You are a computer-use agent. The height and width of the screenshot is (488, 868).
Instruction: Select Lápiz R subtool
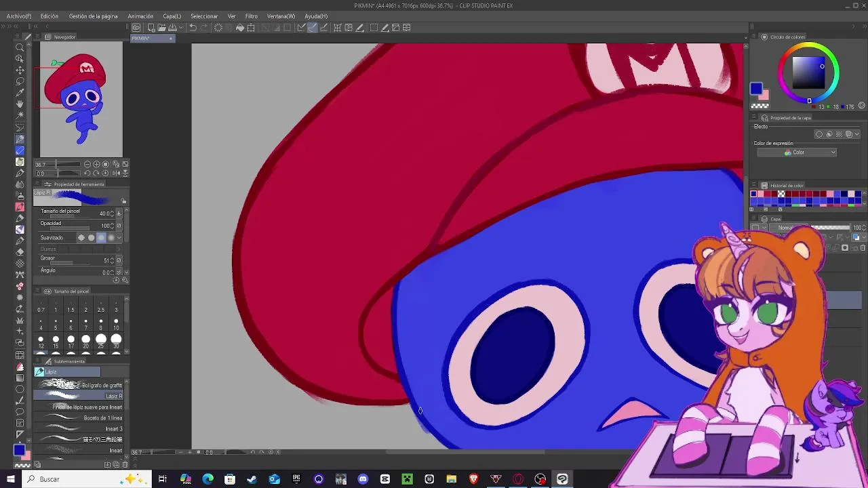coord(79,396)
